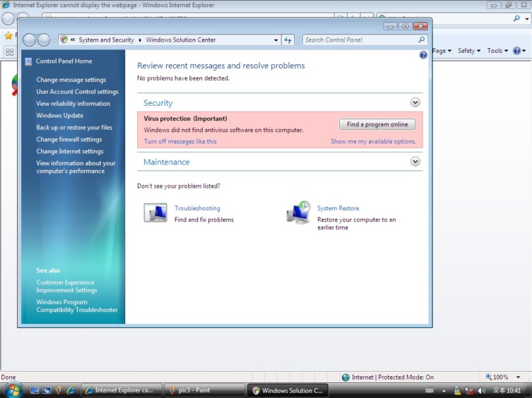This screenshot has height=398, width=532.
Task: Click System and Security in breadcrumb
Action: click(106, 40)
